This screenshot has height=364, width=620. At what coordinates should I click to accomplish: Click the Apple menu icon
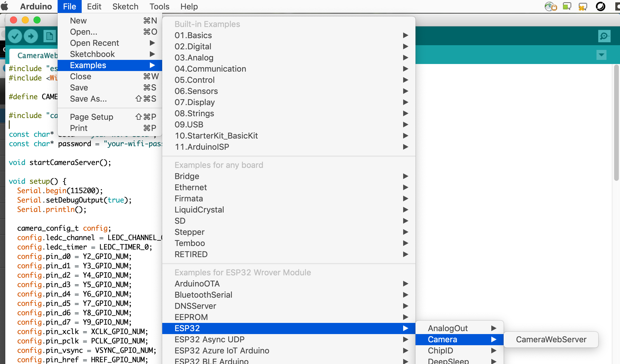[5, 6]
